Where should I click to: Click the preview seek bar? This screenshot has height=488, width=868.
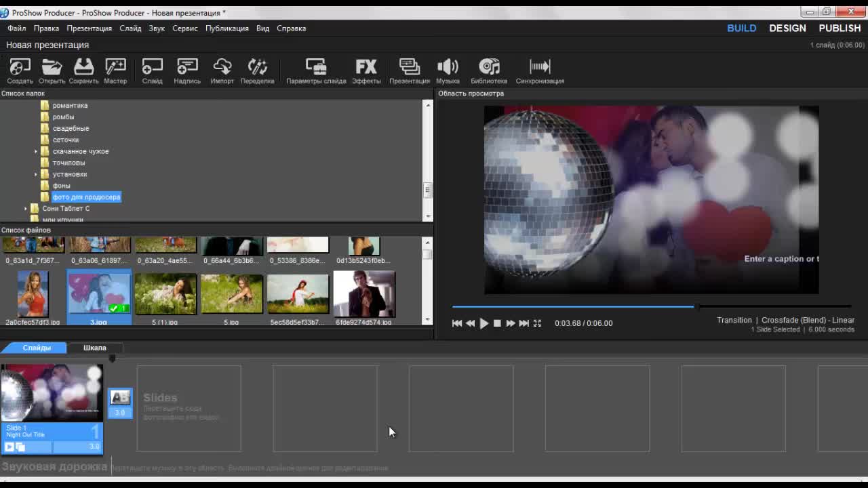[x=651, y=307]
